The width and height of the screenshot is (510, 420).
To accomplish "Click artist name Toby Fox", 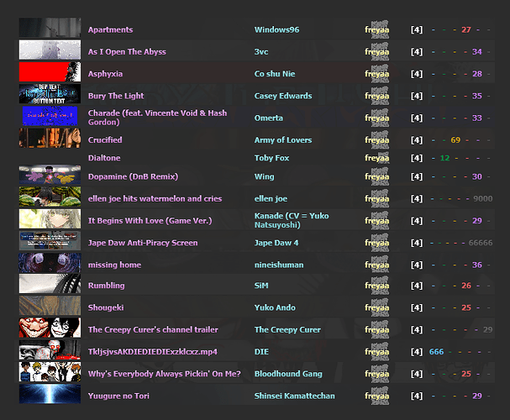I will pos(272,158).
